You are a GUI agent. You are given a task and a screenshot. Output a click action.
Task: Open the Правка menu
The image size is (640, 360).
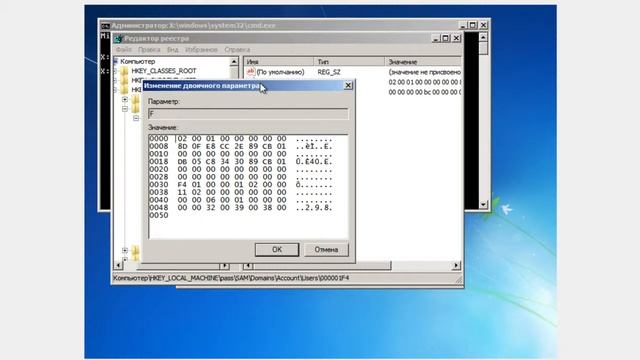(149, 49)
